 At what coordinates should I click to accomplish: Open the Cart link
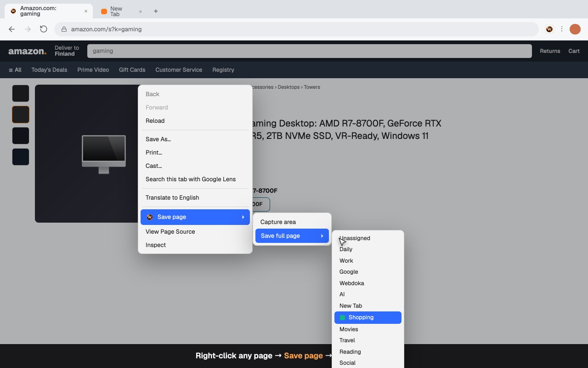(574, 51)
